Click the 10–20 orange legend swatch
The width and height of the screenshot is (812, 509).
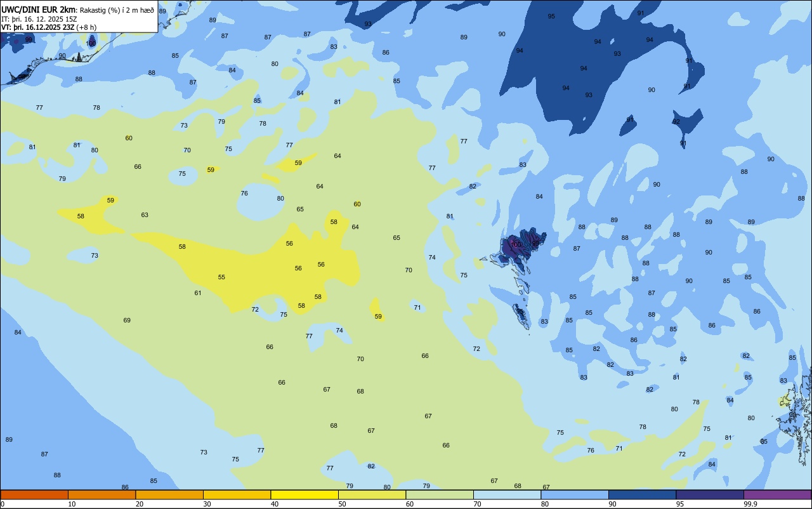coord(101,494)
